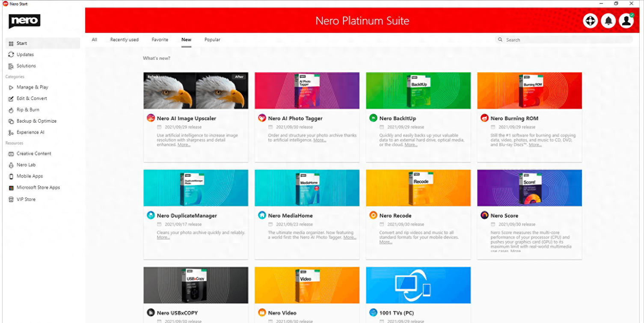Click the Search input field
The image size is (644, 323).
[x=565, y=40]
